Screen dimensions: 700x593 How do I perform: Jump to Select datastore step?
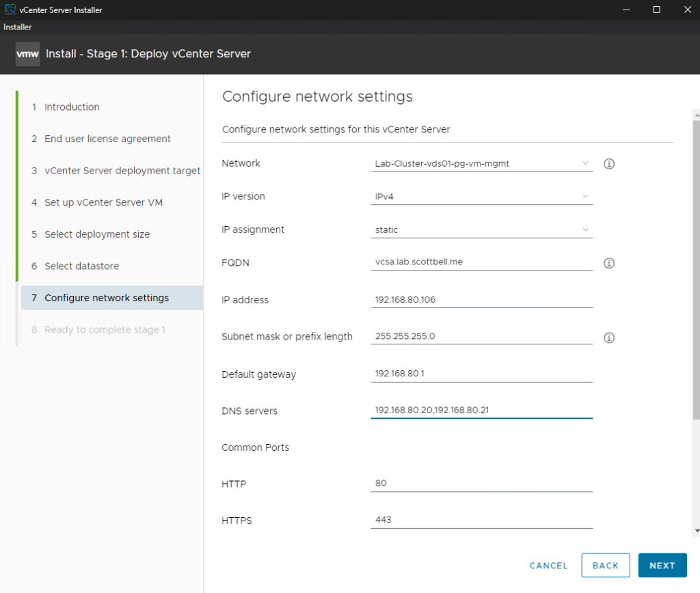click(x=81, y=266)
